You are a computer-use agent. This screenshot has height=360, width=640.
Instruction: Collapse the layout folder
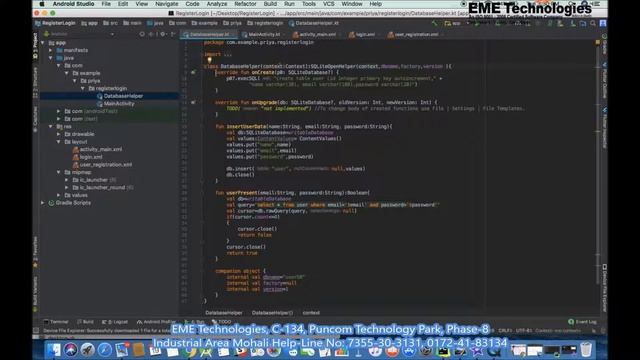click(x=59, y=142)
